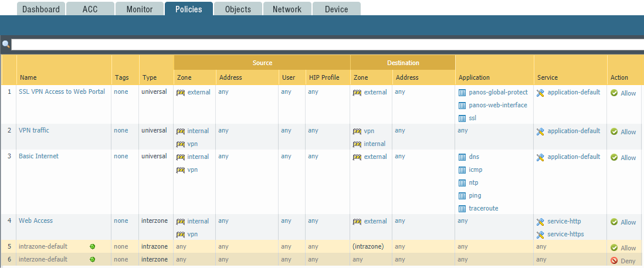
Task: Click the green override icon on intrazone-default
Action: [93, 246]
